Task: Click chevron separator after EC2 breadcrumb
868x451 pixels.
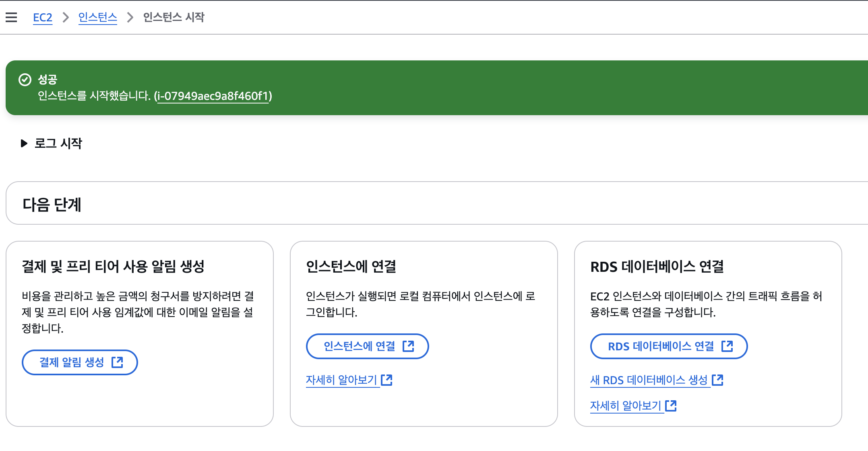Action: pos(66,17)
